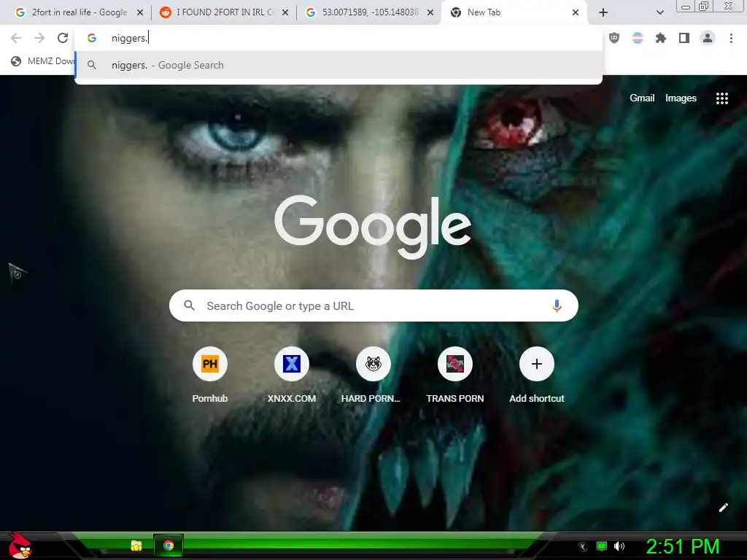Open the profile avatar menu

pos(708,38)
